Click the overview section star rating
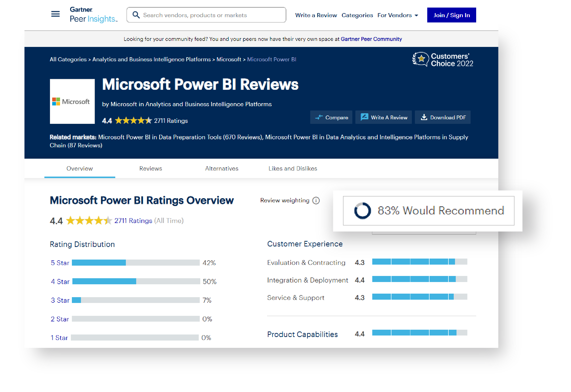Image resolution: width=571 pixels, height=392 pixels. click(x=89, y=221)
